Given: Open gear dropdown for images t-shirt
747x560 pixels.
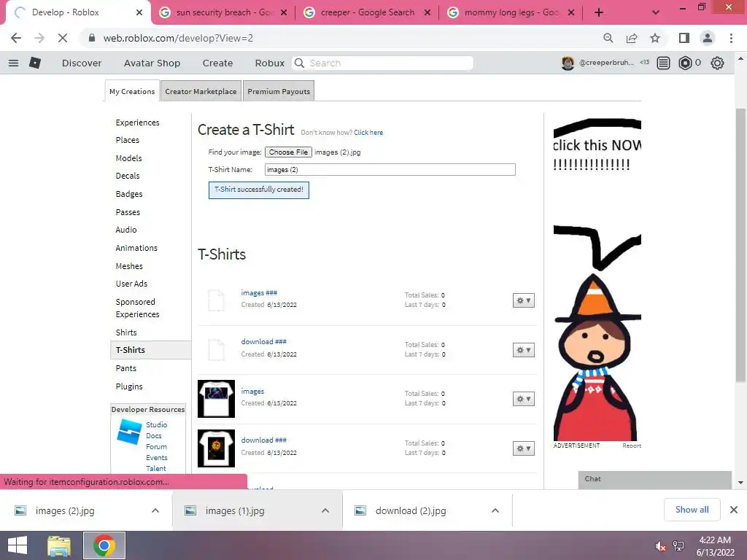Looking at the screenshot, I should (524, 399).
